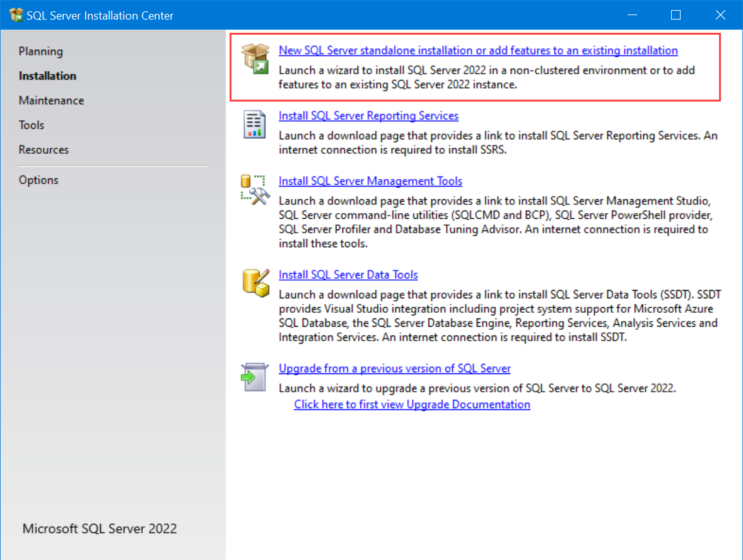Open the Options section

point(38,180)
